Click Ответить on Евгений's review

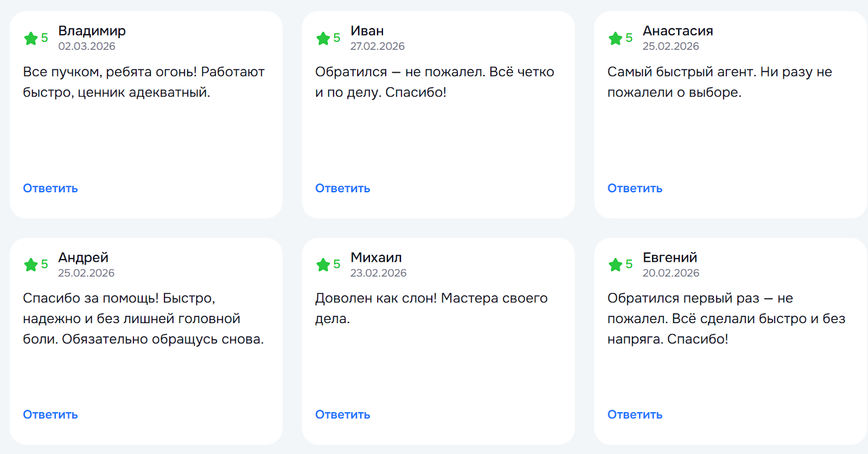(x=634, y=414)
